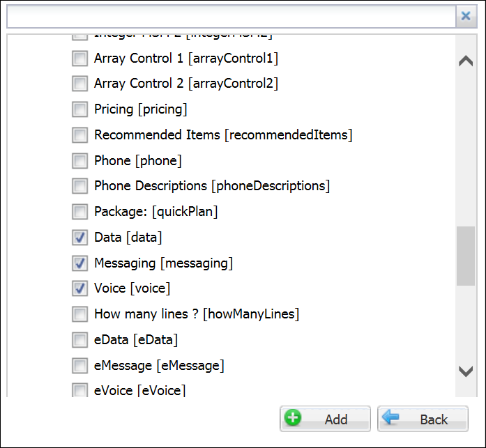Check the Phone [phone] option
Image resolution: width=486 pixels, height=448 pixels.
(80, 161)
